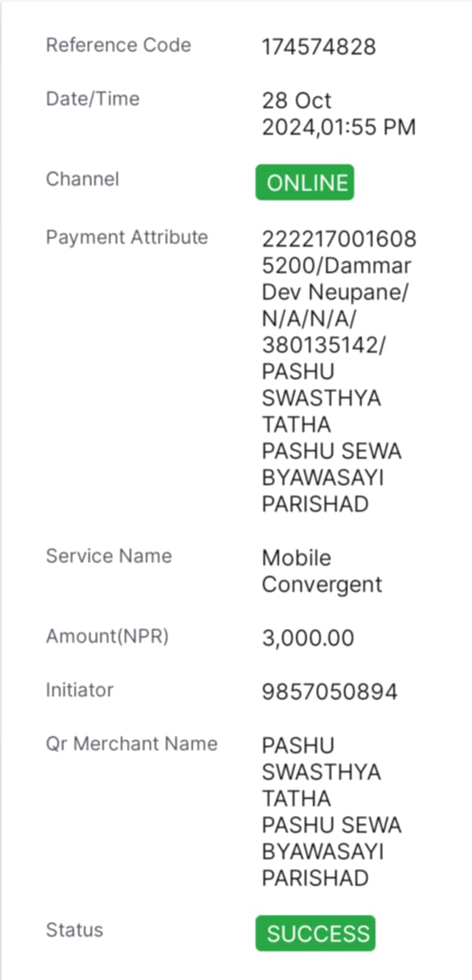This screenshot has width=472, height=980.
Task: Select the amount value 3,000.00
Action: pos(308,638)
